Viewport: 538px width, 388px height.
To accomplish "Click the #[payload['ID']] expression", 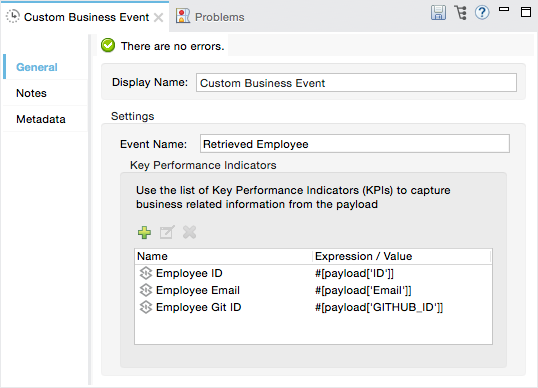I will 354,273.
